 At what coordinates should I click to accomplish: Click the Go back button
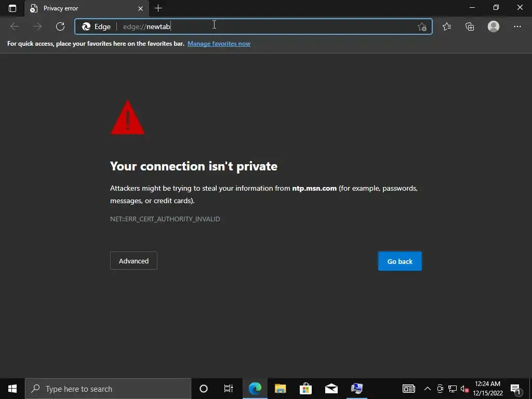point(400,261)
